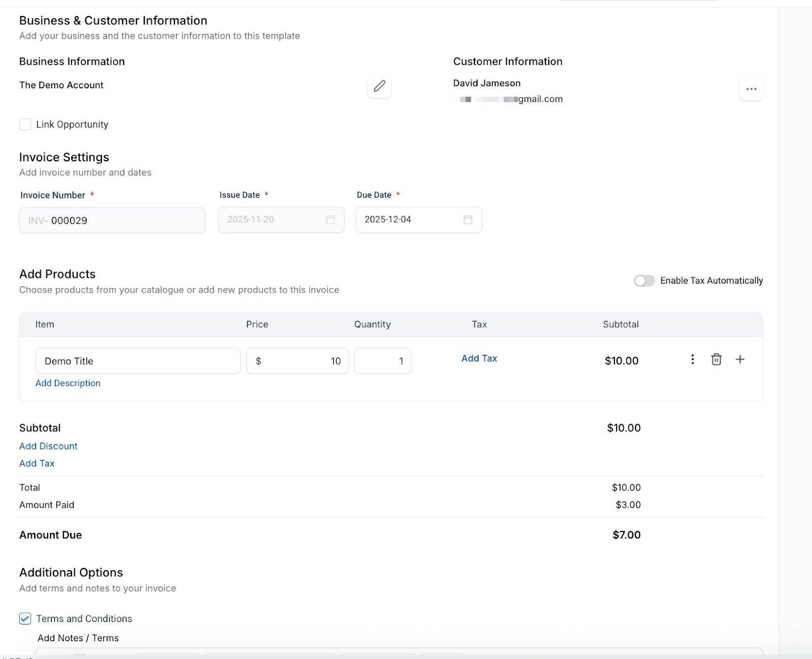Click the calendar icon in Issue Date field
This screenshot has width=812, height=659.
[330, 220]
